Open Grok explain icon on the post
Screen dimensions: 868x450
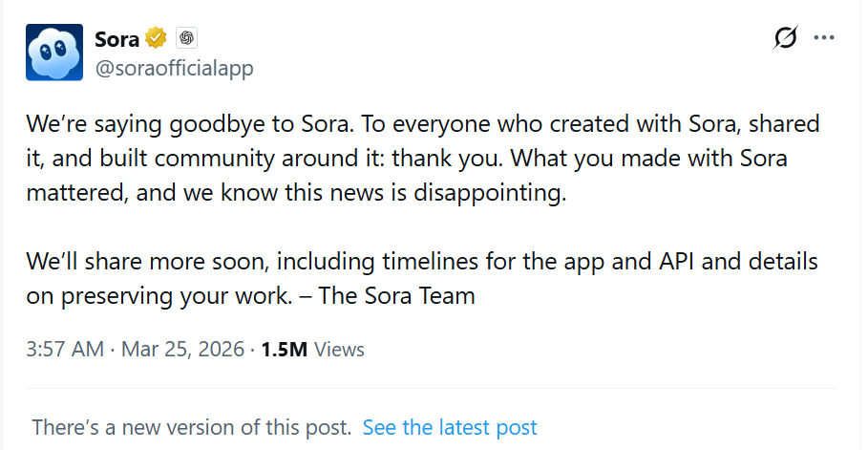click(785, 38)
